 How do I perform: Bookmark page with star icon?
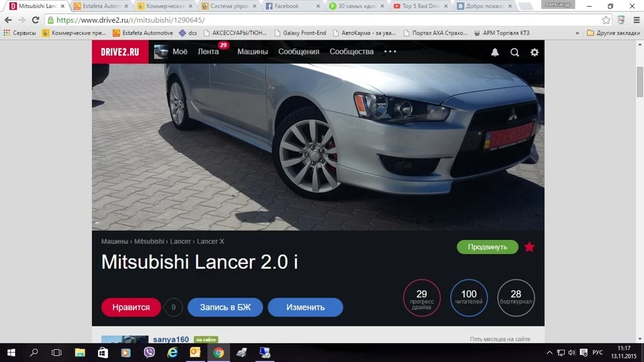pos(606,19)
